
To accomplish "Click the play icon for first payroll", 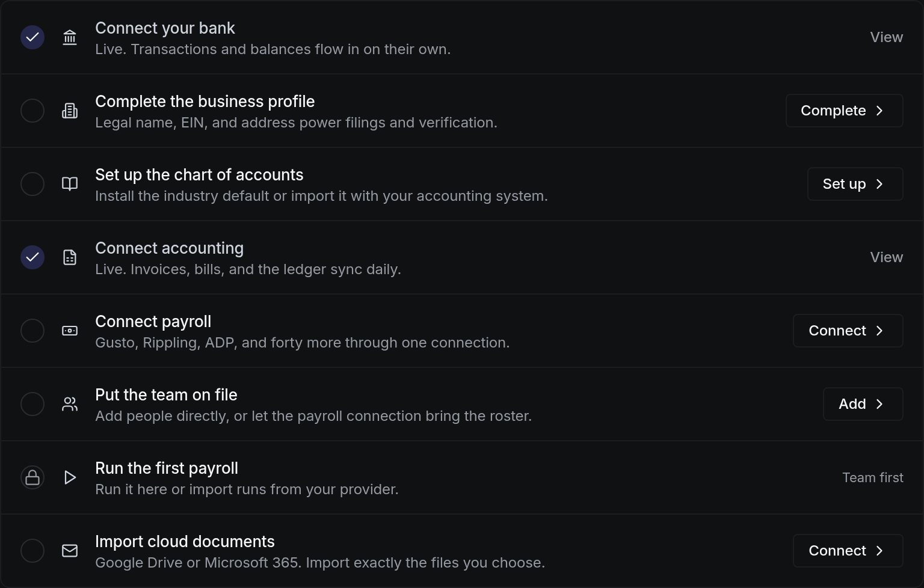I will tap(70, 477).
